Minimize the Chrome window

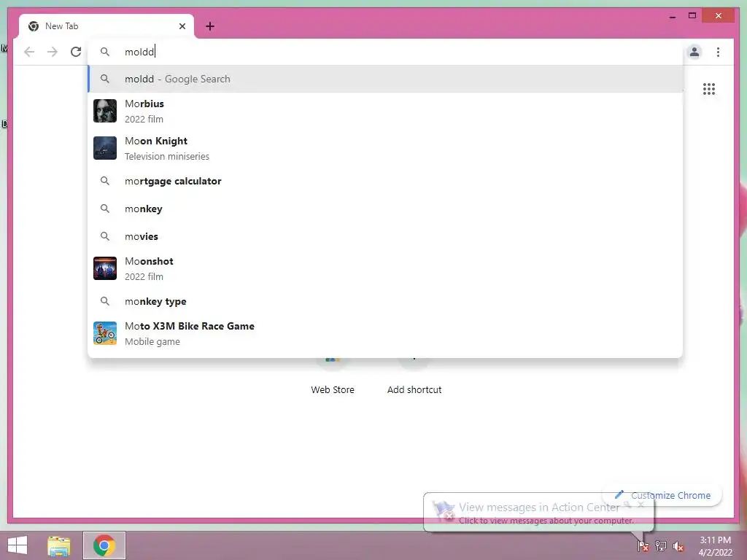point(672,17)
